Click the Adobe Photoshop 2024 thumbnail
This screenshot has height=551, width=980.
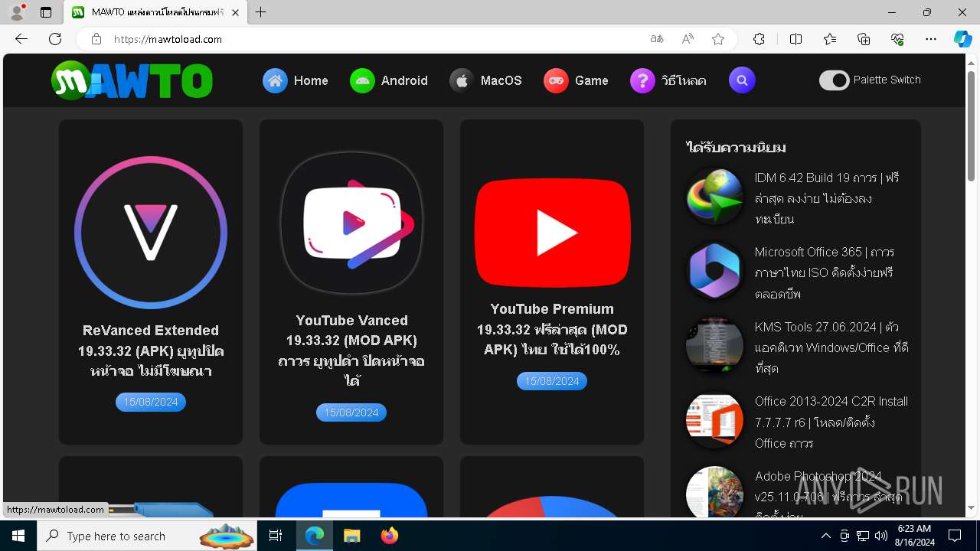coord(714,494)
